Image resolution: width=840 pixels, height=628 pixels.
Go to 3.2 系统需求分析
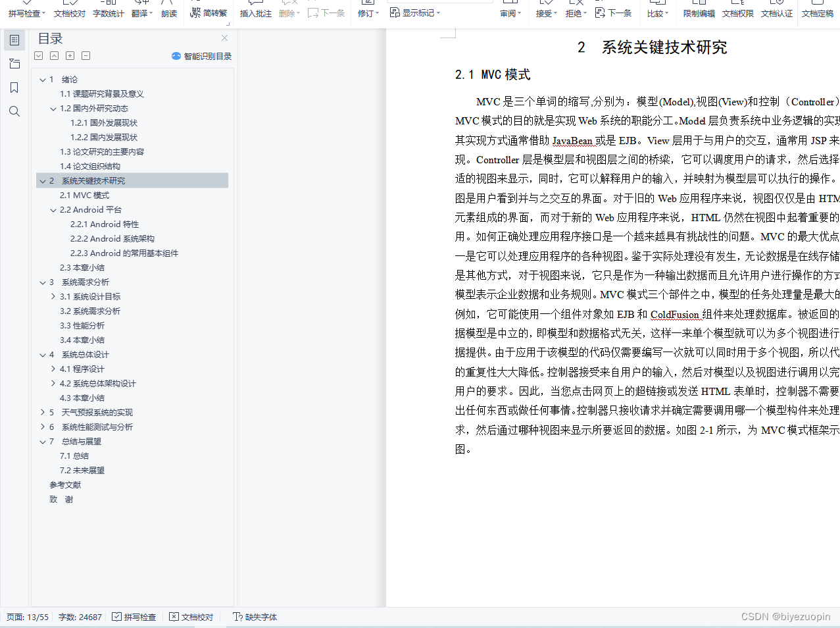[90, 311]
